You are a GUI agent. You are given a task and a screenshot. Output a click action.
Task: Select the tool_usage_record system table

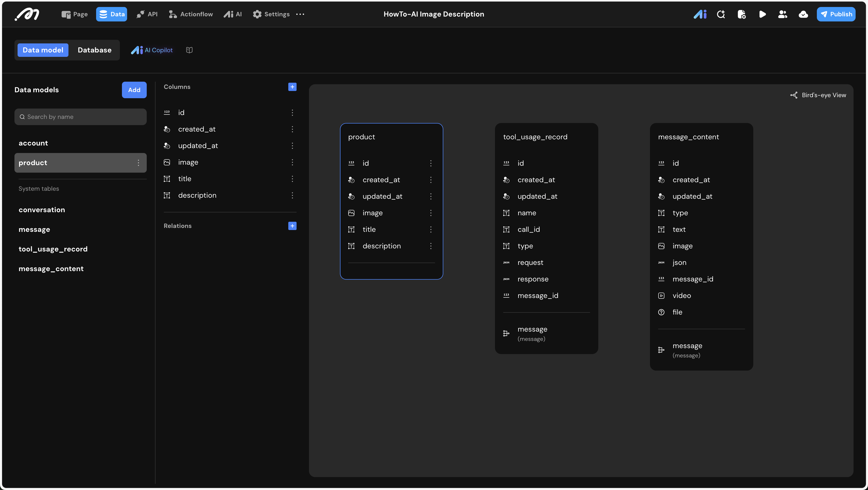53,249
